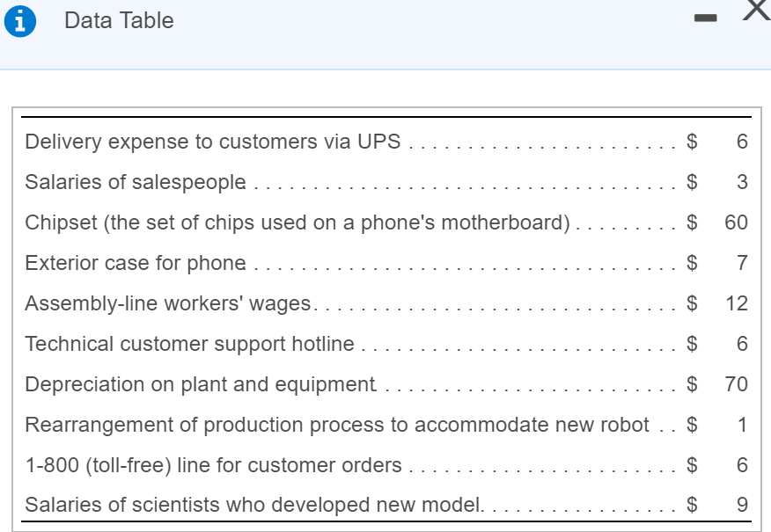Screen dimensions: 771x532
Task: Select the Salaries of salespeople row
Action: [386, 182]
